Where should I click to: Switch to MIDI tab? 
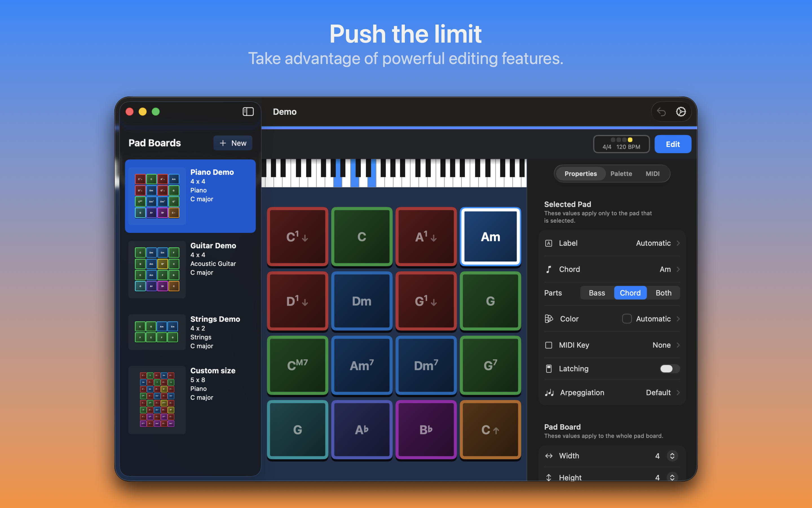pos(652,174)
